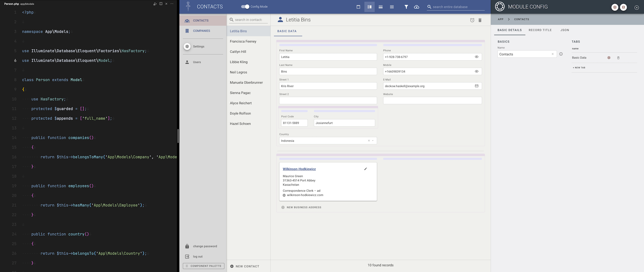Viewport: 644px width, 272px height.
Task: Open Basic Data tab settings gear
Action: (x=609, y=58)
